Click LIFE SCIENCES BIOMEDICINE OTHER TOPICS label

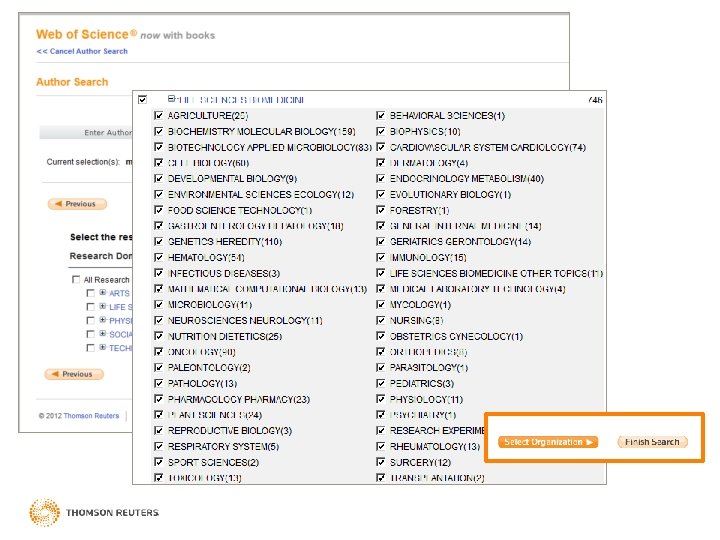[496, 273]
